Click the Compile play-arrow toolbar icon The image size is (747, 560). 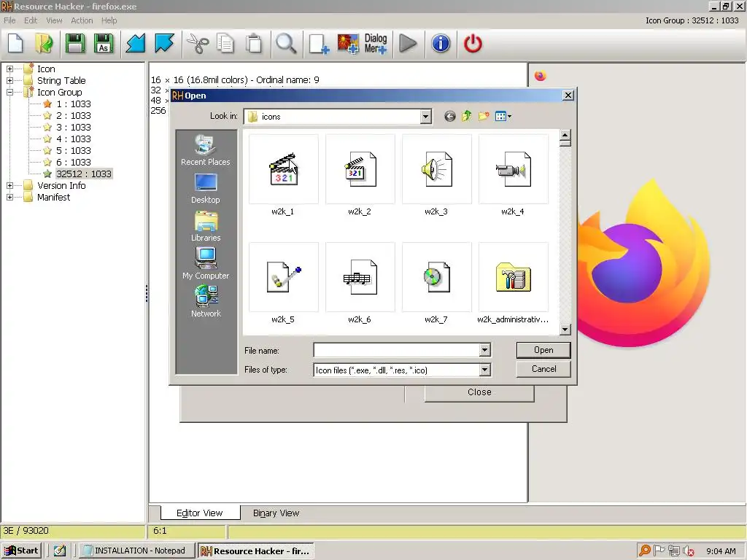click(x=408, y=43)
